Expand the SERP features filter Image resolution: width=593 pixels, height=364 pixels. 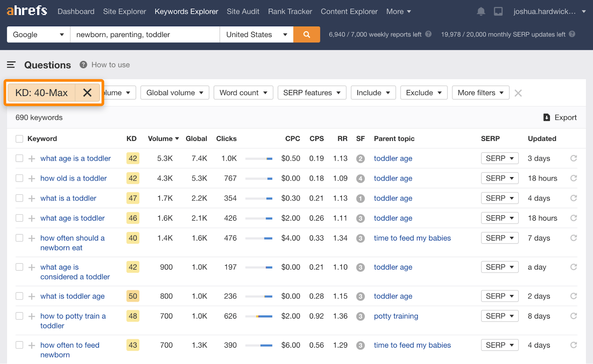coord(312,93)
